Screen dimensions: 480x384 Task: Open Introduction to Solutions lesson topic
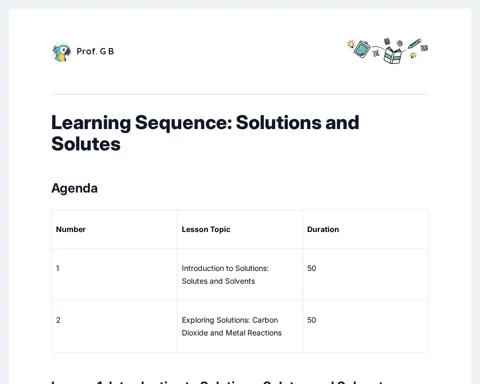tap(225, 275)
